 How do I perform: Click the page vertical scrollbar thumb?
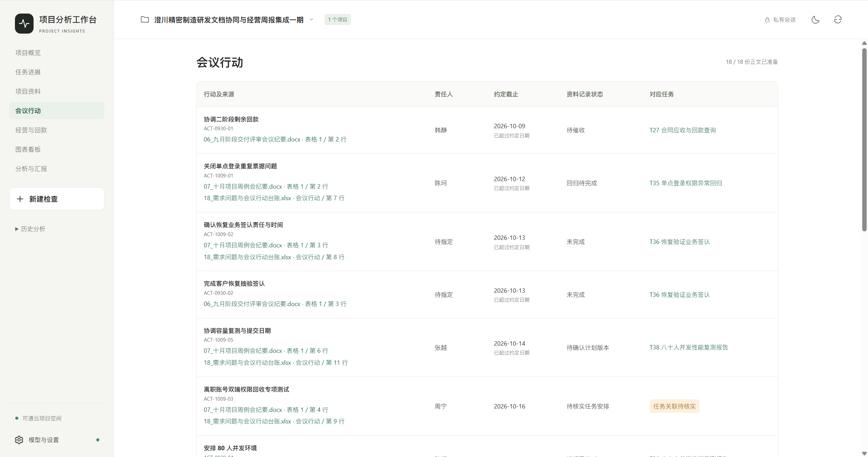[864, 139]
